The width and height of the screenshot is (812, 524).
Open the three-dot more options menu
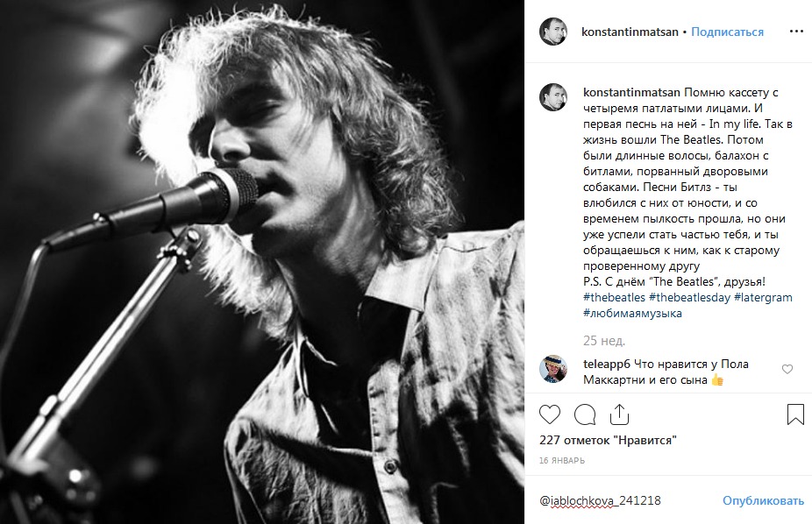(796, 32)
